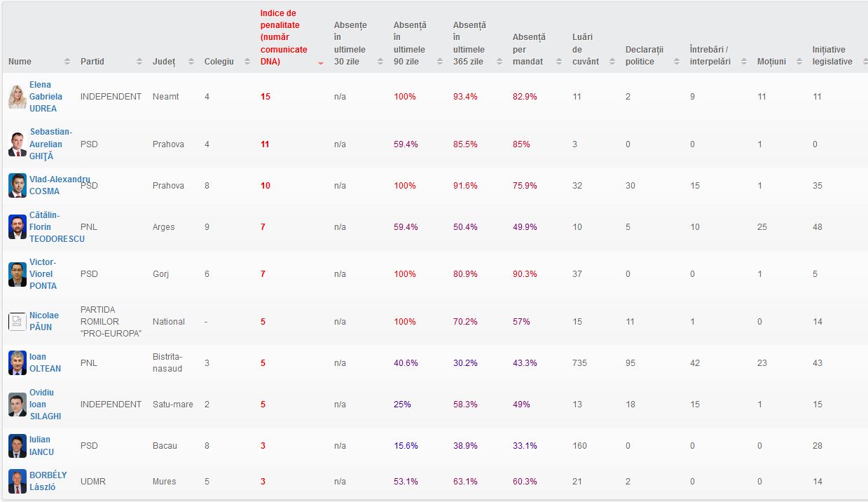Sort by Județ column sort icon
The width and height of the screenshot is (868, 502).
[x=191, y=62]
